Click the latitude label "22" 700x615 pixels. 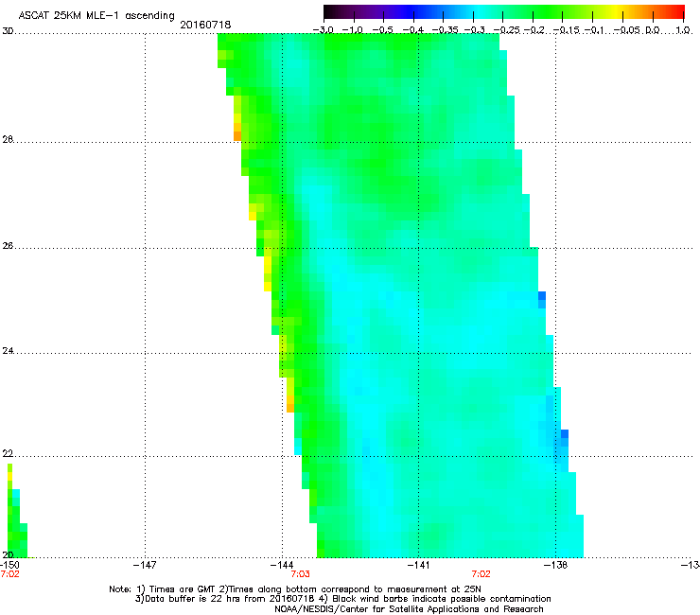(8, 453)
